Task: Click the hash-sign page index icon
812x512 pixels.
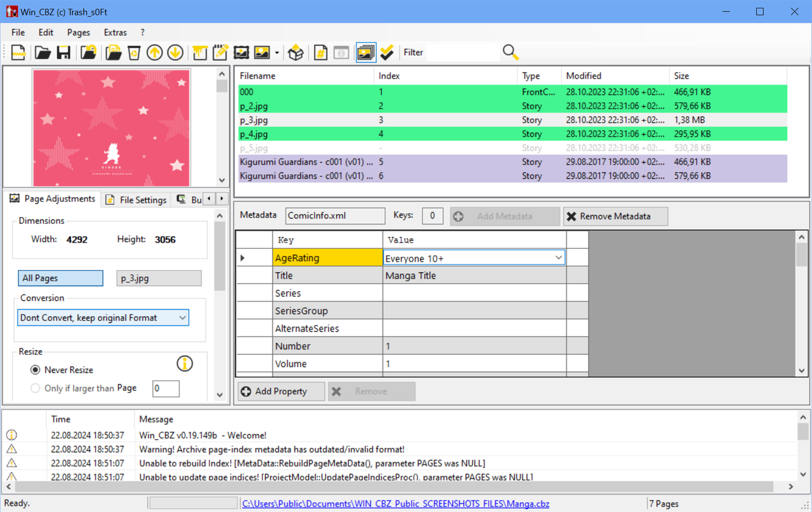Action: (x=321, y=52)
